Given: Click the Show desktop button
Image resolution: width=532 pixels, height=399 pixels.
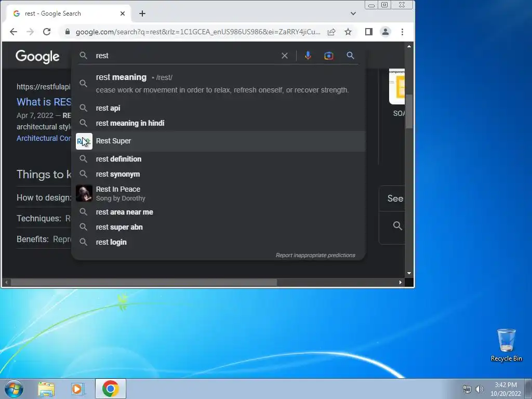Looking at the screenshot, I should click(528, 389).
